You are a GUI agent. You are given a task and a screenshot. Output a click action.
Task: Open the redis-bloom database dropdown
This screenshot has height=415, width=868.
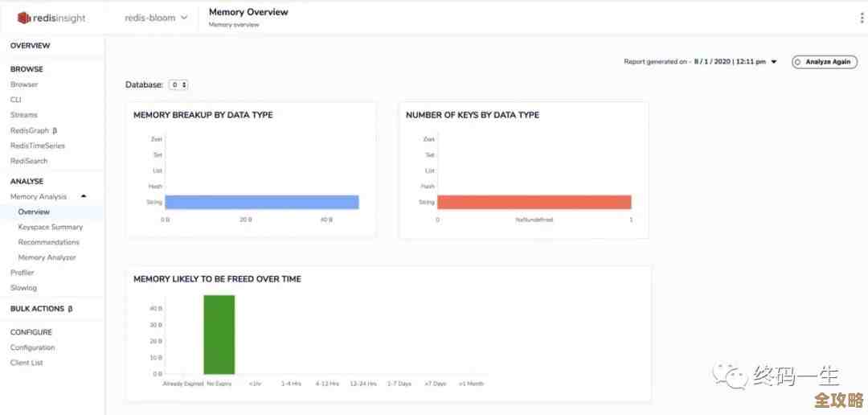coord(156,18)
